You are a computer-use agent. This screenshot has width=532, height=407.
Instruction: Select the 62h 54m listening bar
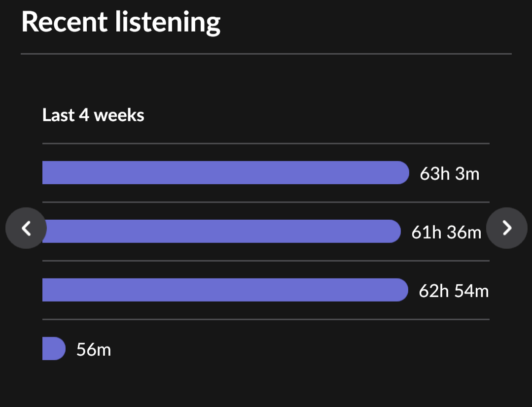coord(225,290)
